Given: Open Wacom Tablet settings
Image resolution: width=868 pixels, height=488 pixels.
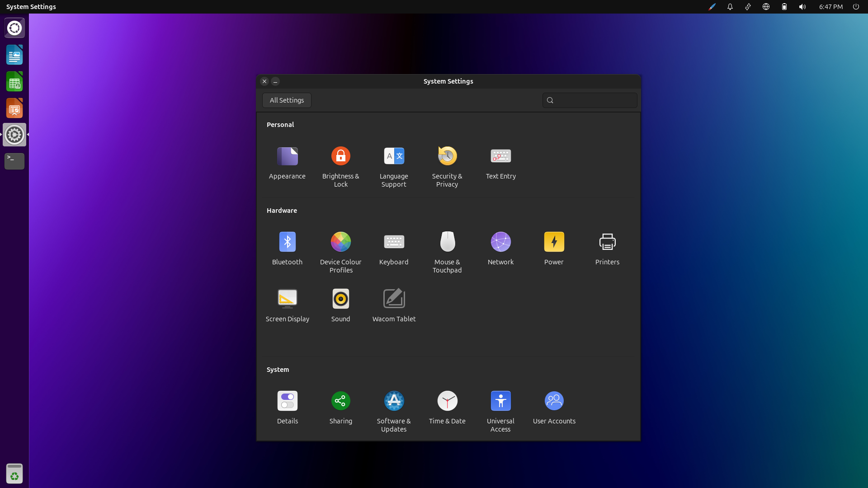Looking at the screenshot, I should click(394, 306).
